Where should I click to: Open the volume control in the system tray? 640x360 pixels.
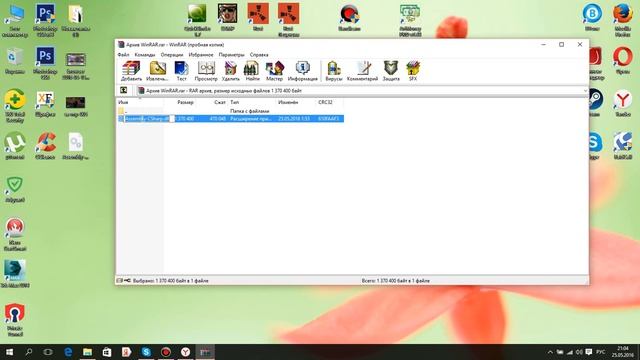(579, 352)
